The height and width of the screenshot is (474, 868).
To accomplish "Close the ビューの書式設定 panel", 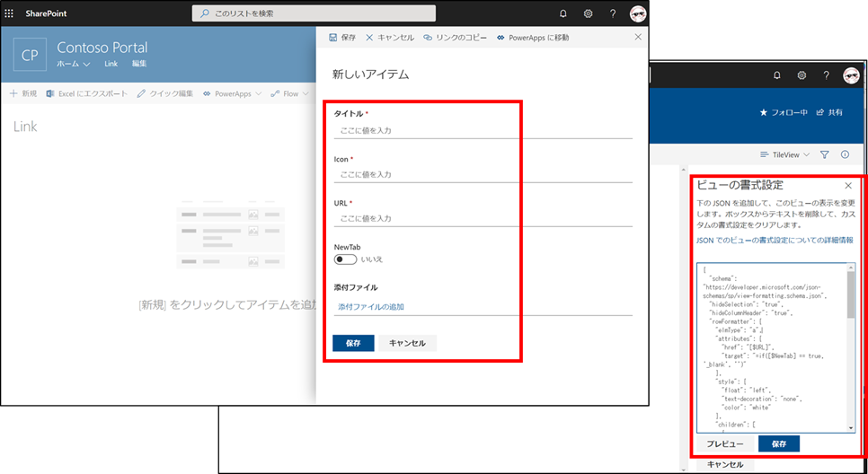I will pos(848,185).
